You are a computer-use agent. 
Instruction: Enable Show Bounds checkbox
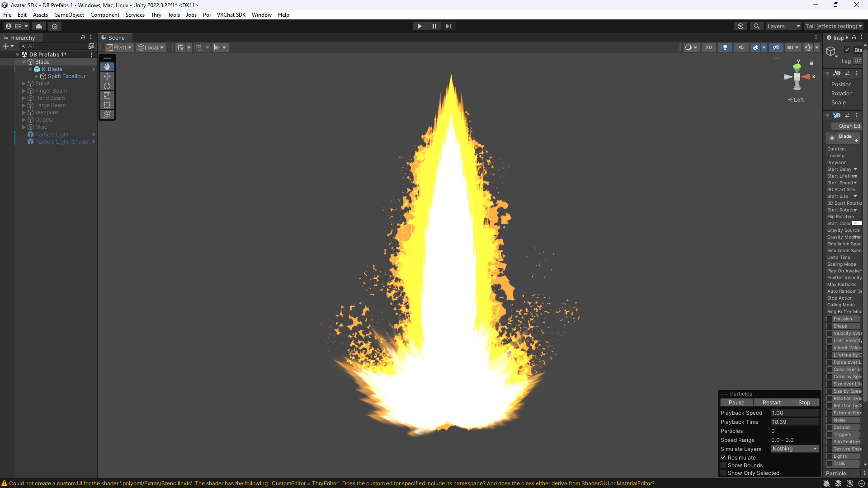[x=723, y=465]
